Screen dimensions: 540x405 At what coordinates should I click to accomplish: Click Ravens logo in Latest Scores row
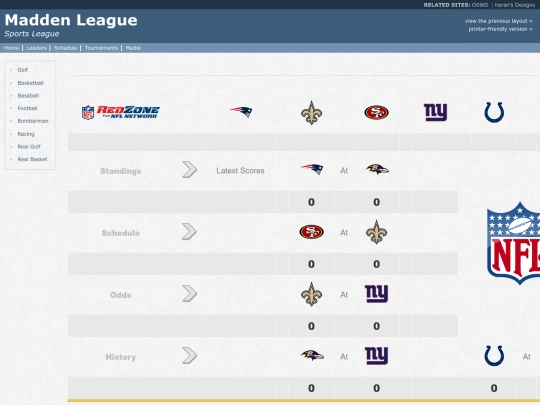coord(377,169)
